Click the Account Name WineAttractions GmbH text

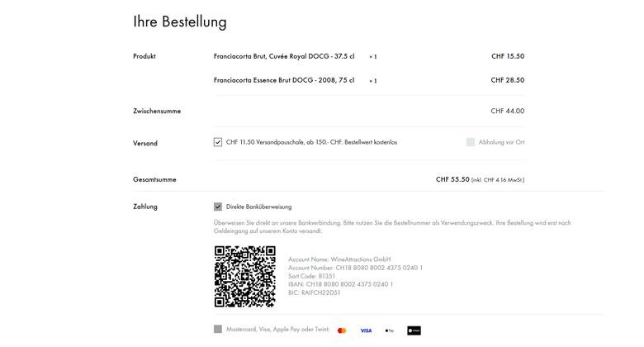339,259
